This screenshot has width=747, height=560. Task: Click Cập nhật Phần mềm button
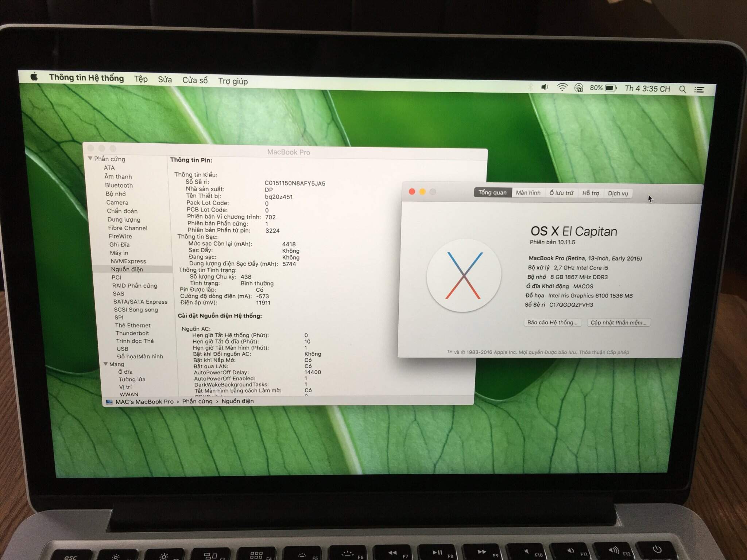pos(618,323)
